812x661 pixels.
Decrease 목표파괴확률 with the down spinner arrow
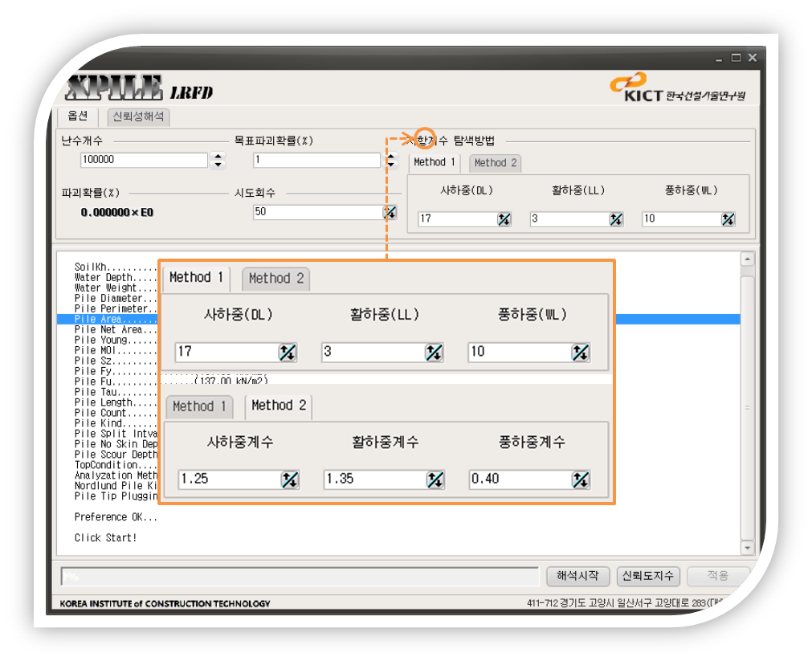tap(391, 165)
